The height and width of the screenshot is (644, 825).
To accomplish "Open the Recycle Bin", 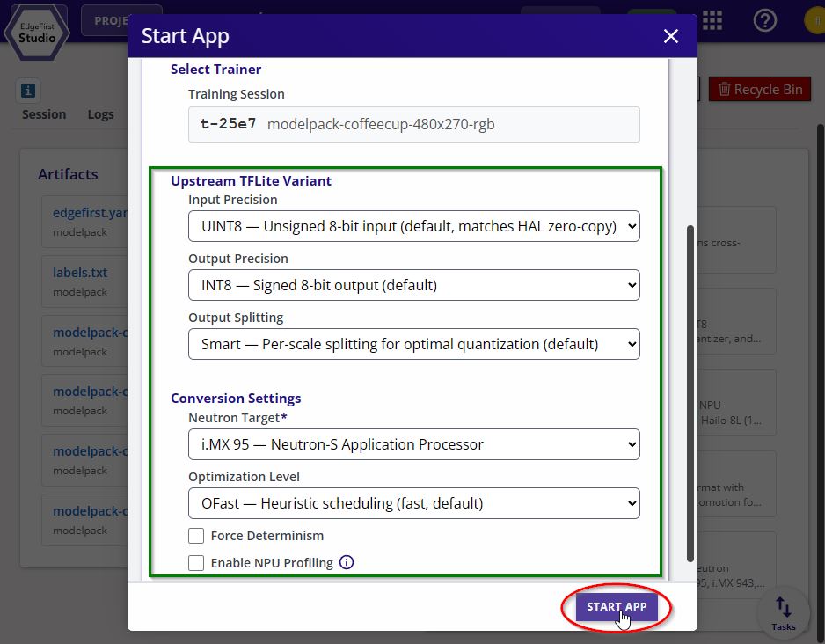I will click(x=760, y=90).
